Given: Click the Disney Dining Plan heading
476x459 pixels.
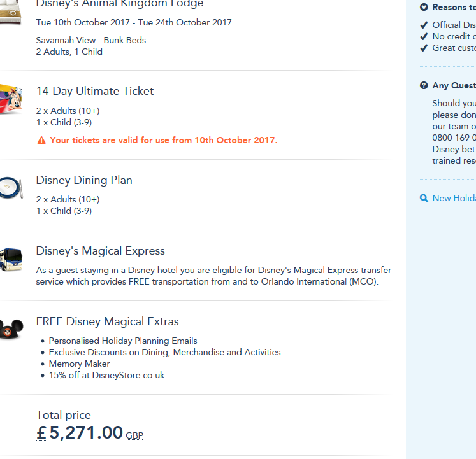Looking at the screenshot, I should tap(84, 180).
